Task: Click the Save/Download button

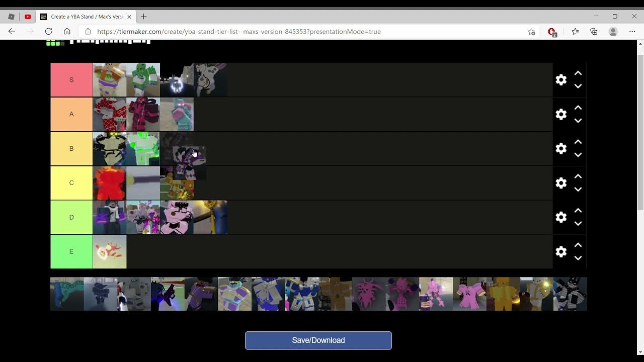Action: (318, 340)
